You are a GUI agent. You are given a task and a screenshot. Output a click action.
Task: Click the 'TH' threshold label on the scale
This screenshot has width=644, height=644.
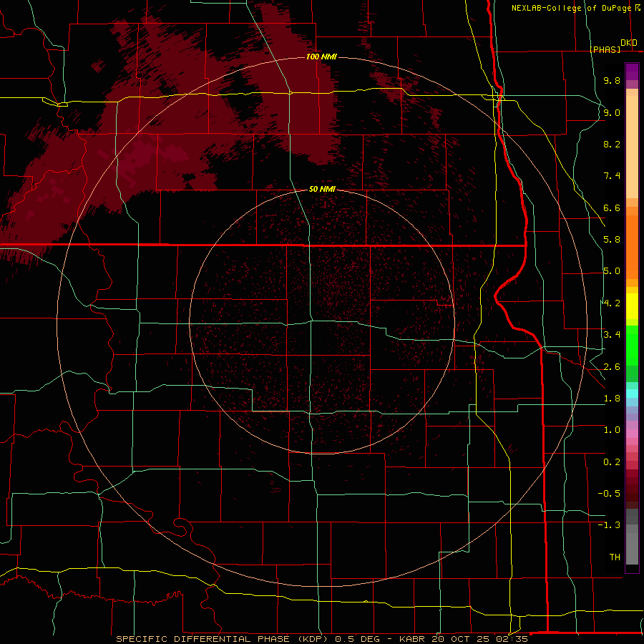(x=615, y=557)
